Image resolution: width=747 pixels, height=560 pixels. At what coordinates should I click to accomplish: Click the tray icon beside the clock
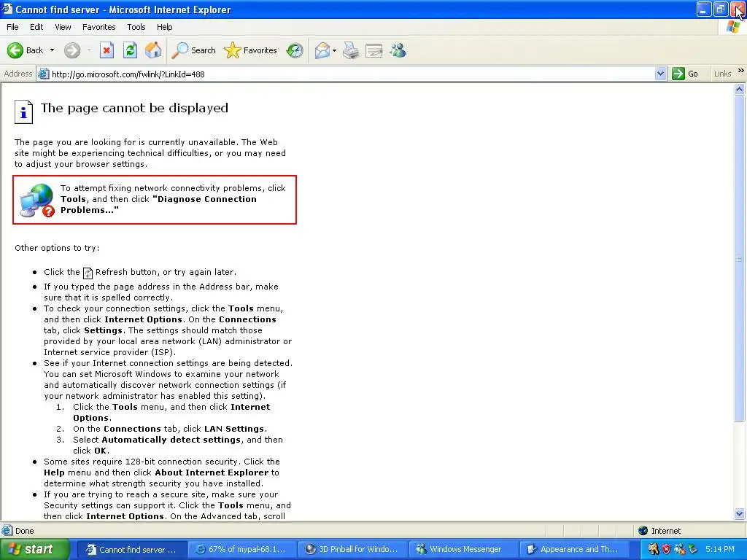point(693,550)
